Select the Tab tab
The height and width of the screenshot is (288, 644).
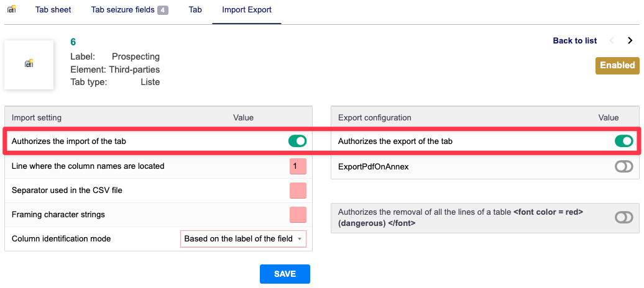coord(195,10)
